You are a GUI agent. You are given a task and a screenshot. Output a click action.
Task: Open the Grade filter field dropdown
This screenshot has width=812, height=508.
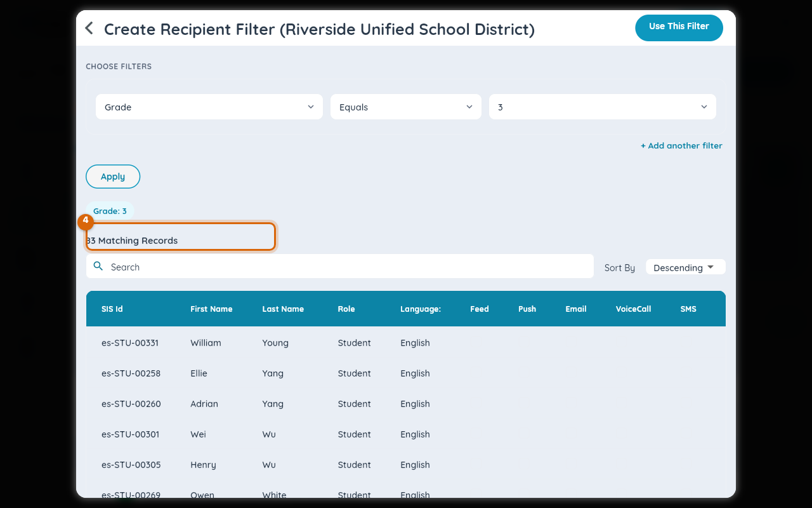pos(209,107)
